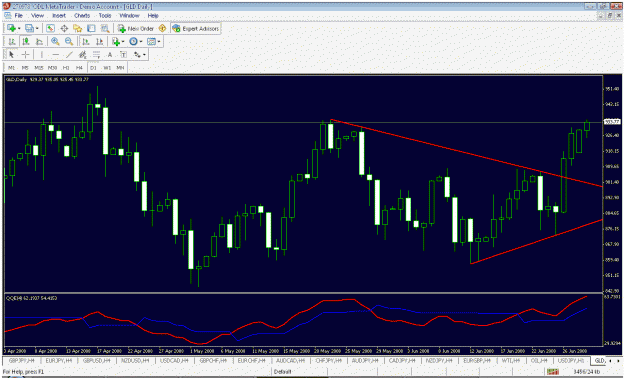Switch to the WTI,H4 chart tab

tap(511, 360)
